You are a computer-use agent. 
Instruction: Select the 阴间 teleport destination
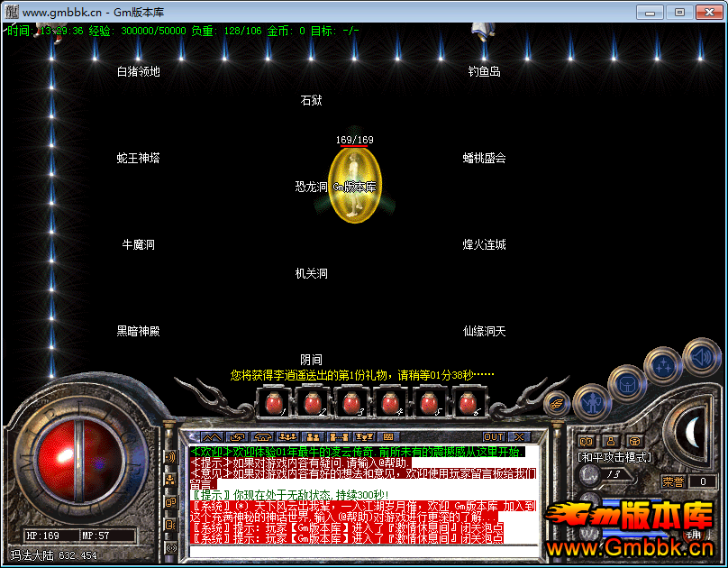[311, 360]
